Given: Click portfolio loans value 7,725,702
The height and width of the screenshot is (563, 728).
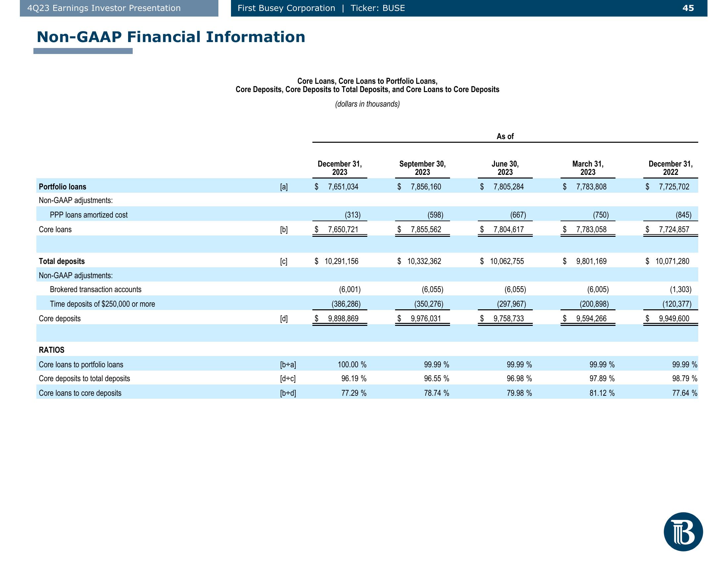Looking at the screenshot, I should click(674, 187).
